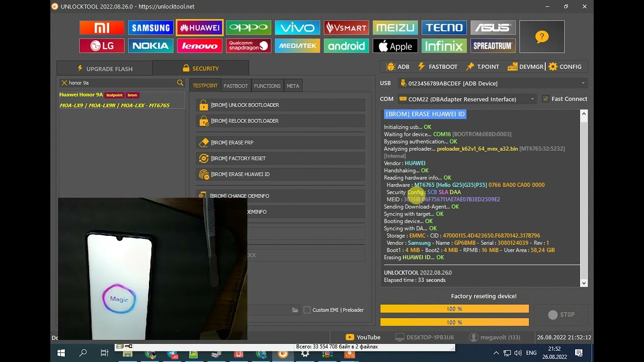644x362 pixels.
Task: Open the Windows Task View
Action: pos(104,353)
